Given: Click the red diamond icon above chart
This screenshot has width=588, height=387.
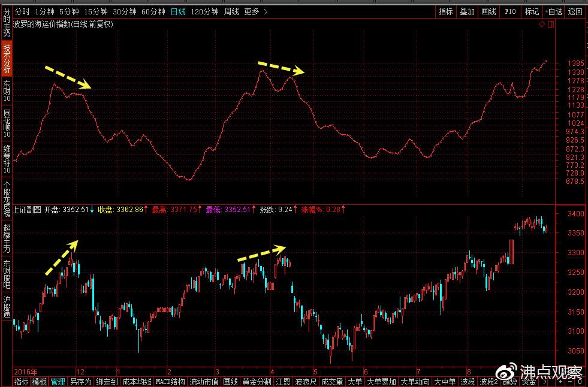Looking at the screenshot, I should 542,25.
